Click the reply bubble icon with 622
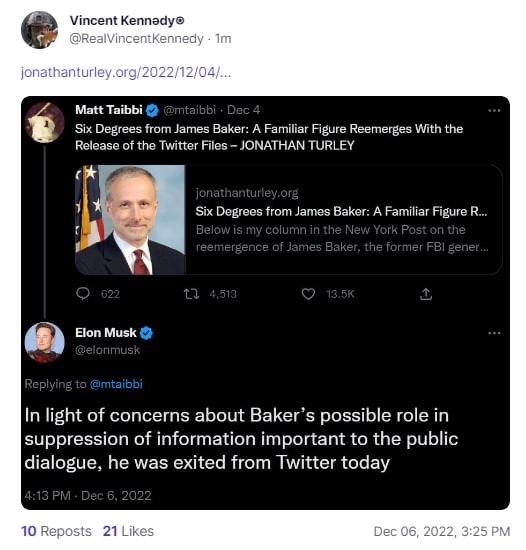 click(83, 294)
